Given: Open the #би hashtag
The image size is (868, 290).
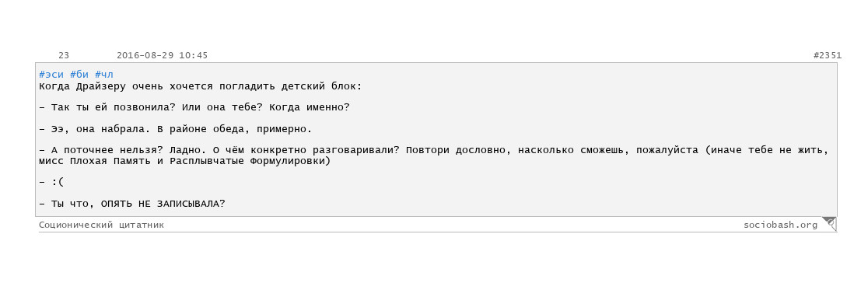Looking at the screenshot, I should (x=79, y=74).
